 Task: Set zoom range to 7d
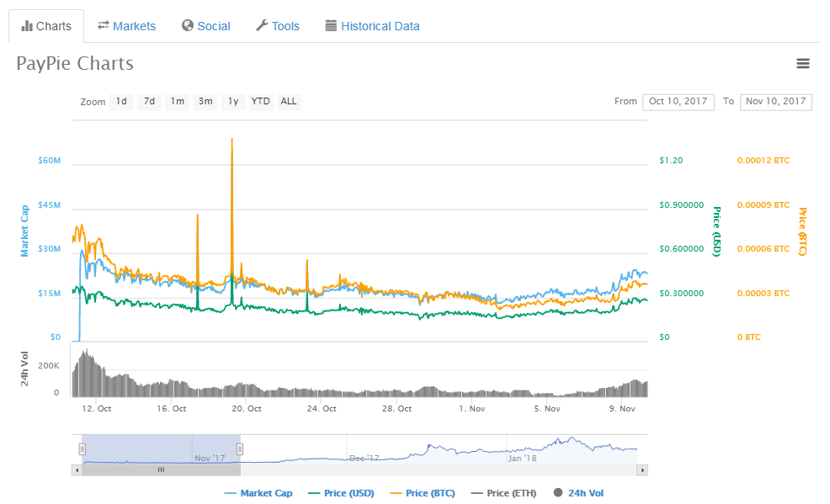[x=149, y=102]
